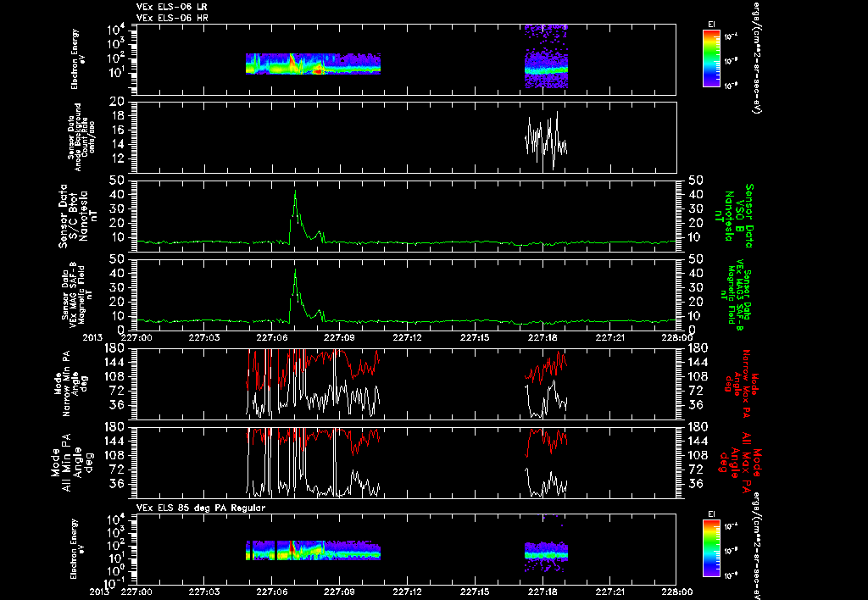
Task: Click the magnetic field spike peak in Btot panel
Action: pos(295,191)
